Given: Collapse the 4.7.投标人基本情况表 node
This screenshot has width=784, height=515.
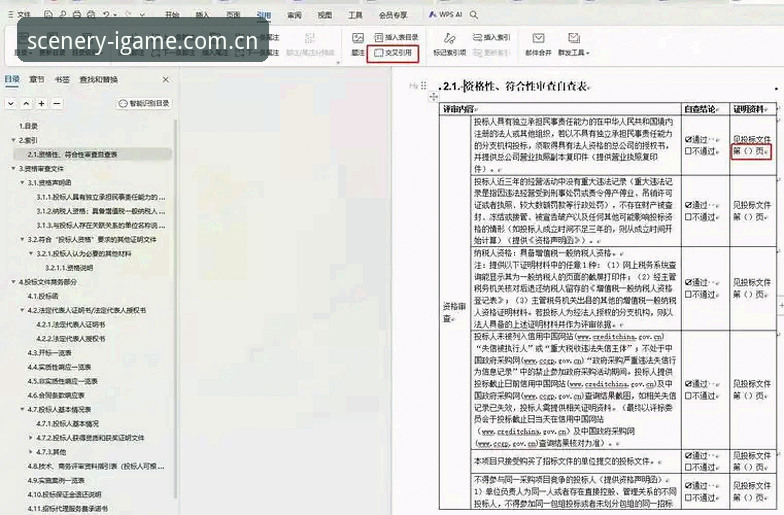Looking at the screenshot, I should pyautogui.click(x=22, y=409).
